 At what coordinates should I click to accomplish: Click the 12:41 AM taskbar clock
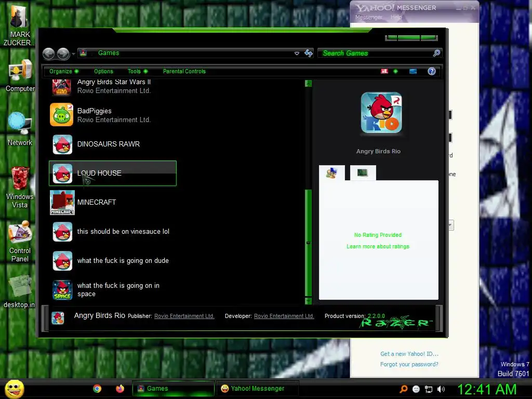pyautogui.click(x=487, y=389)
